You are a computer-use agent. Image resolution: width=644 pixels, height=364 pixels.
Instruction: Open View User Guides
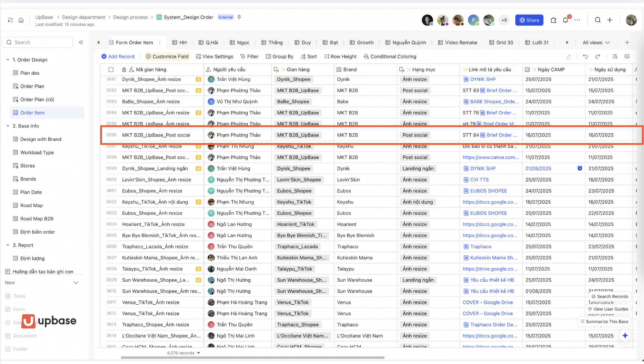click(608, 309)
